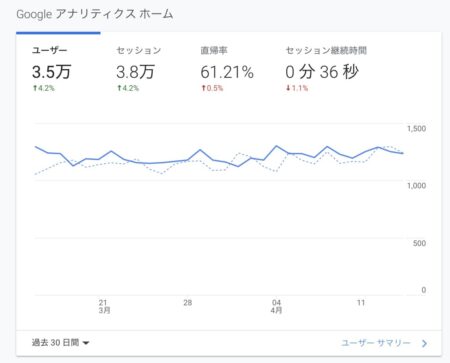
Task: Click the 28 date marker on the chart
Action: click(x=188, y=303)
